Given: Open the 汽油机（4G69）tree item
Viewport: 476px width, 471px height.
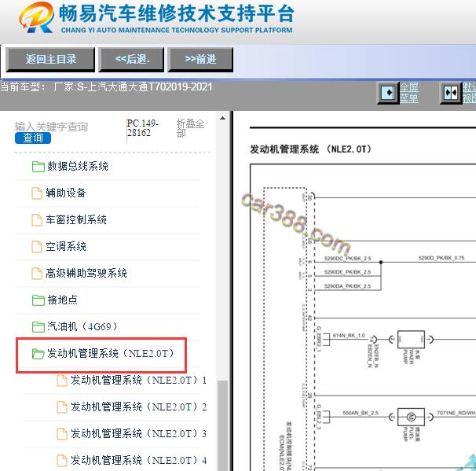Looking at the screenshot, I should (82, 326).
